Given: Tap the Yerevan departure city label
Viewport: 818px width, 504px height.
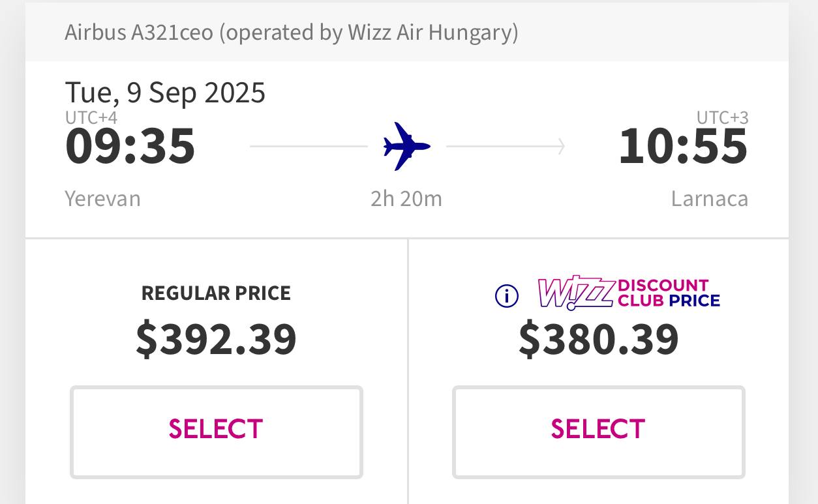Looking at the screenshot, I should coord(103,198).
